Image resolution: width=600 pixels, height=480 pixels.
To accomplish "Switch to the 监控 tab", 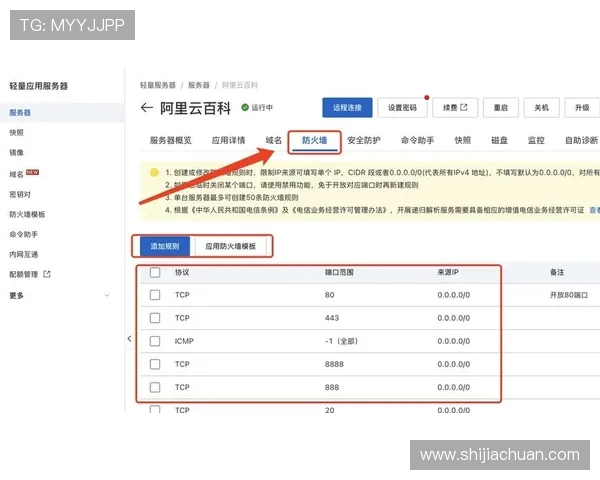I will pyautogui.click(x=536, y=140).
